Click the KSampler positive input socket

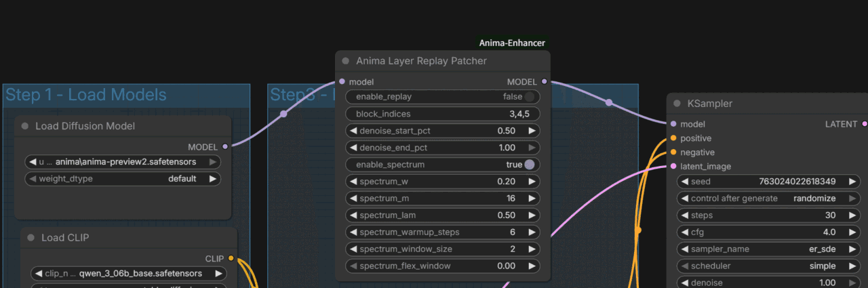point(673,138)
